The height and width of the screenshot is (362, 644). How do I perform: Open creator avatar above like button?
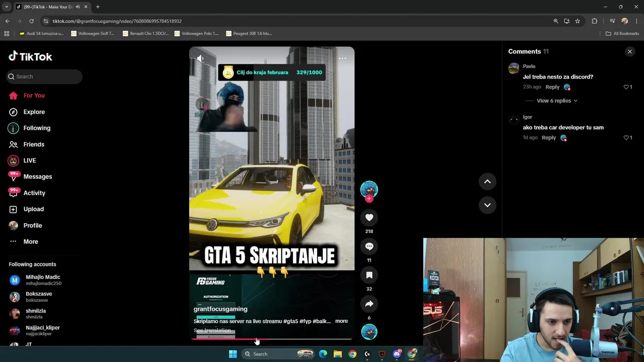coord(369,189)
